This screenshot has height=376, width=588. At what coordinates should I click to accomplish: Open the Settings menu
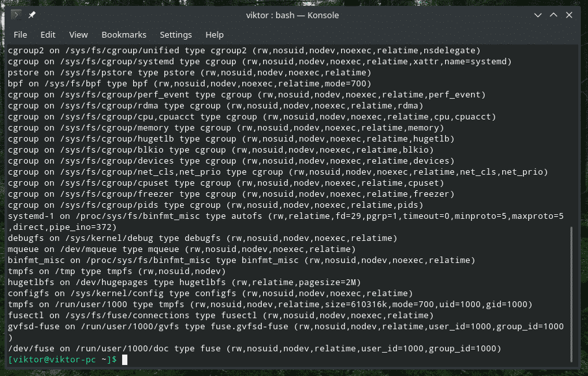[x=175, y=34]
